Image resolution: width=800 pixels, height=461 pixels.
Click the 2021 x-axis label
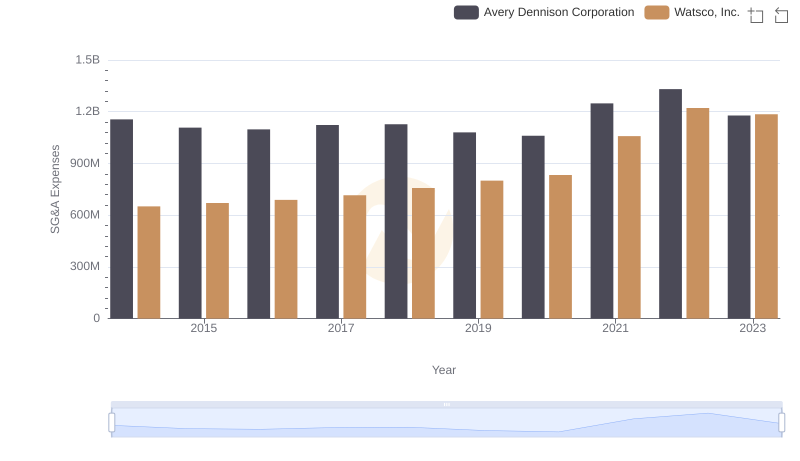[x=615, y=328]
